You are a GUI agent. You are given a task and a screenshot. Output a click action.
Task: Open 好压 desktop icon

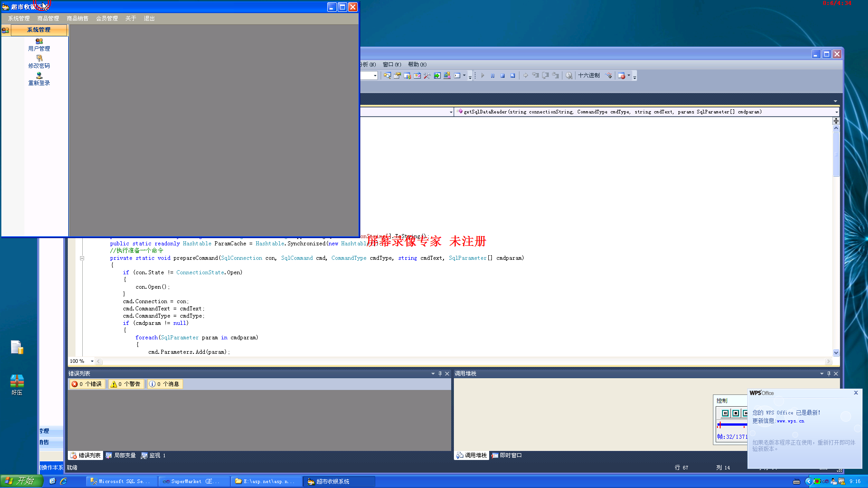pos(17,385)
